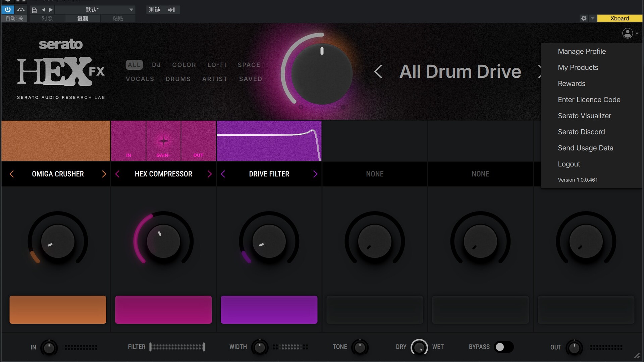Select the ARTIST preset category
This screenshot has height=362, width=644.
(x=215, y=79)
